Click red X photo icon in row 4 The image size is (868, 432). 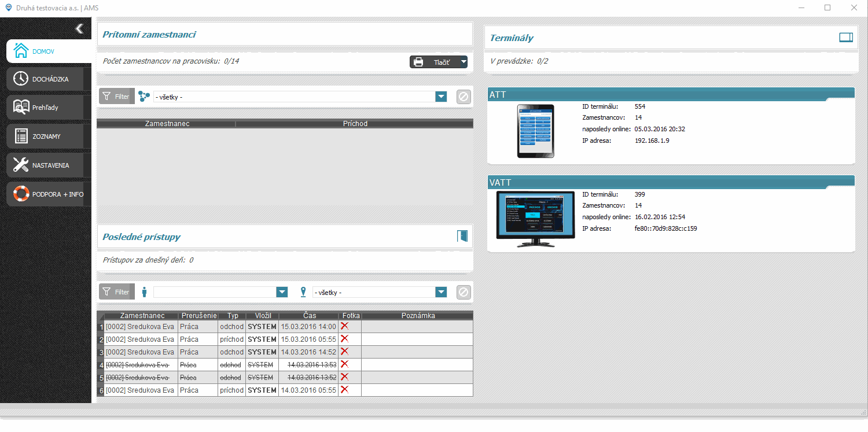pos(344,364)
